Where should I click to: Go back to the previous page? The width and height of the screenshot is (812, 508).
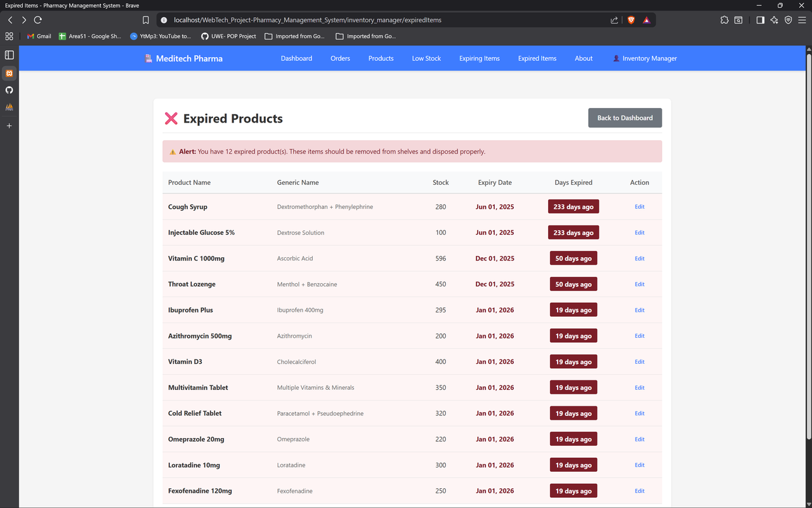point(10,20)
